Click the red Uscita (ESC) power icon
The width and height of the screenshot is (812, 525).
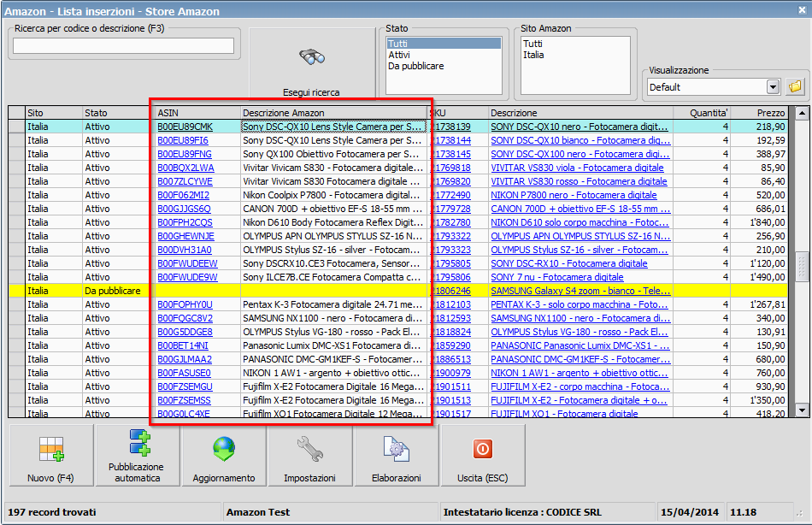[x=483, y=448]
